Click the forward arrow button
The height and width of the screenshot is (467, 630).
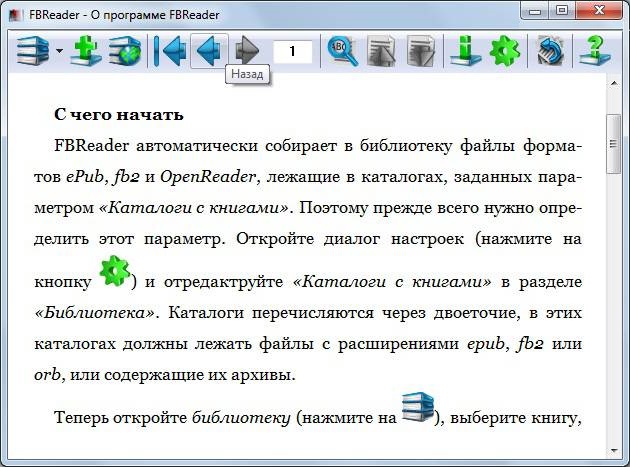pyautogui.click(x=247, y=51)
